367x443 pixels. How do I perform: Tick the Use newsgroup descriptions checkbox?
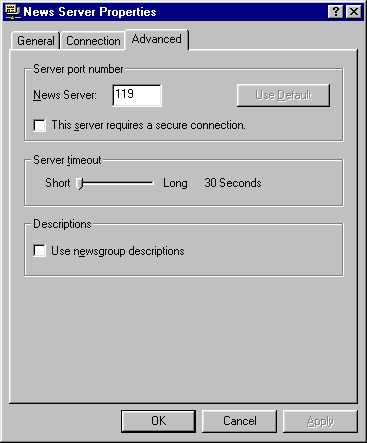[39, 251]
